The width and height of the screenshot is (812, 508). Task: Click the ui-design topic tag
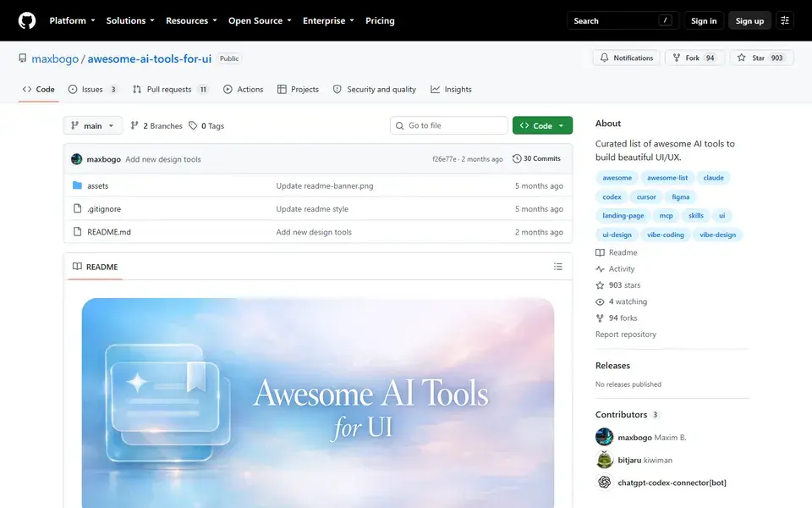pos(617,235)
